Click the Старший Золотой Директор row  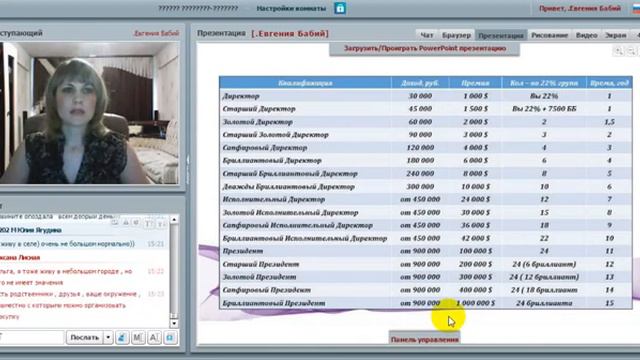point(276,135)
